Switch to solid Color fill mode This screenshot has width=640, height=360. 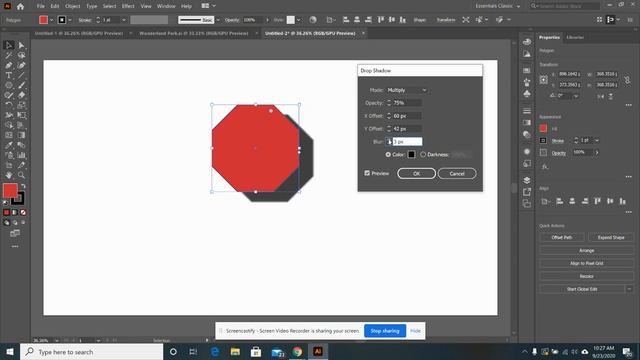6,212
